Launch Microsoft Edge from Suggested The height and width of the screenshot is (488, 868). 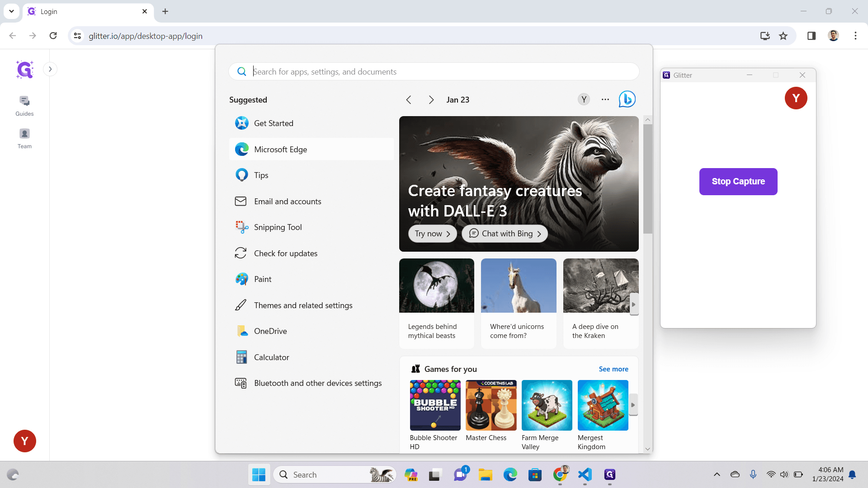click(x=311, y=149)
